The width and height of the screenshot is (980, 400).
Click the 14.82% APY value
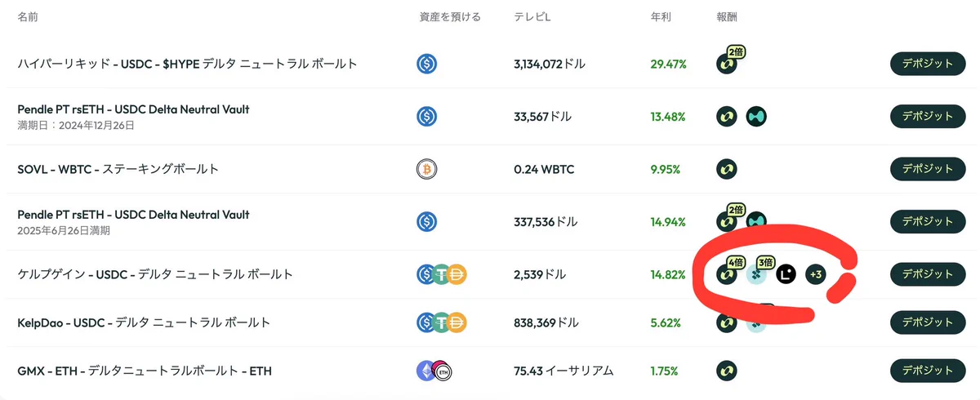(x=668, y=274)
